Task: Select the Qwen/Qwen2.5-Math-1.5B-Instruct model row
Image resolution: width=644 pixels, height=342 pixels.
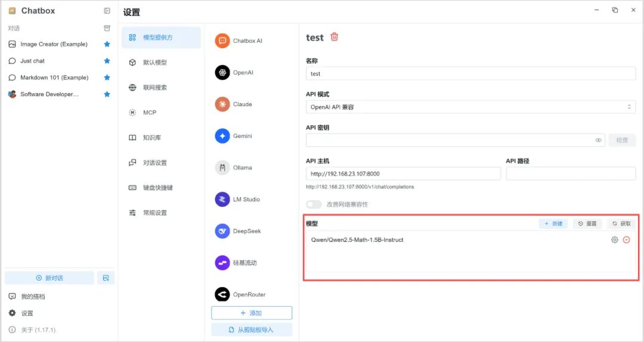Action: (470, 240)
